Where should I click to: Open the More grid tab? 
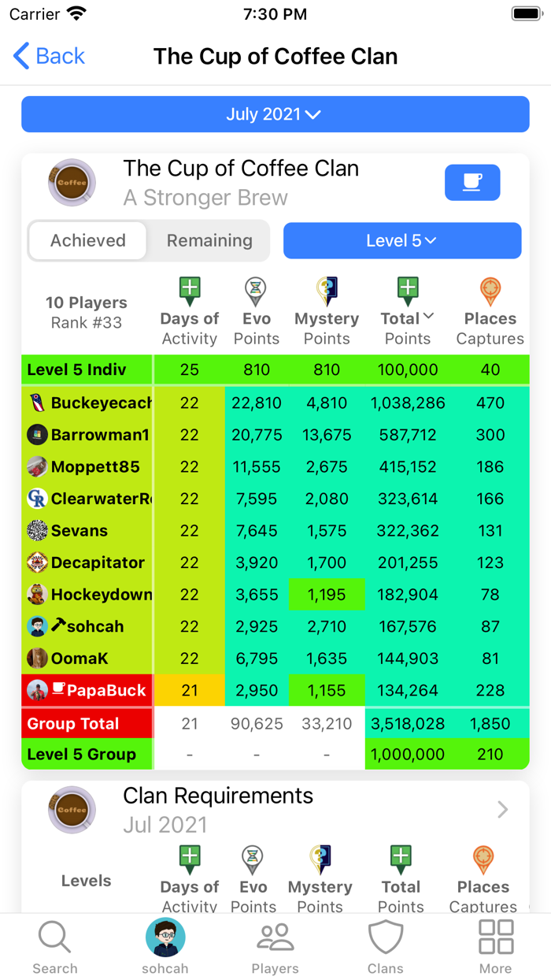click(496, 946)
